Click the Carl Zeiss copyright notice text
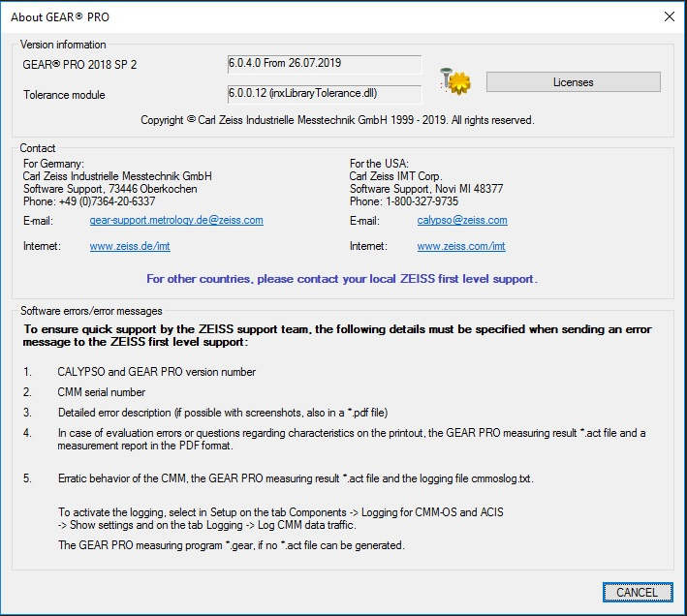687x616 pixels. point(337,120)
